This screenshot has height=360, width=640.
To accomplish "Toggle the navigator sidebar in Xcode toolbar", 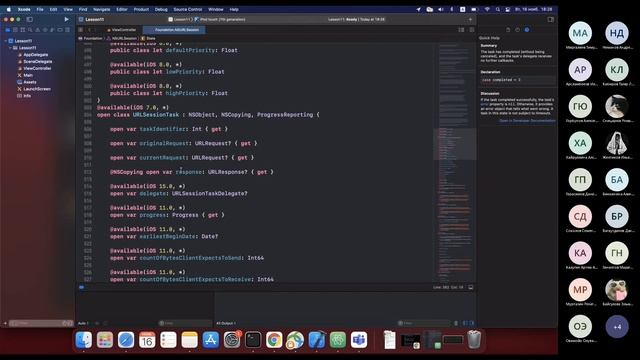I will click(x=30, y=19).
